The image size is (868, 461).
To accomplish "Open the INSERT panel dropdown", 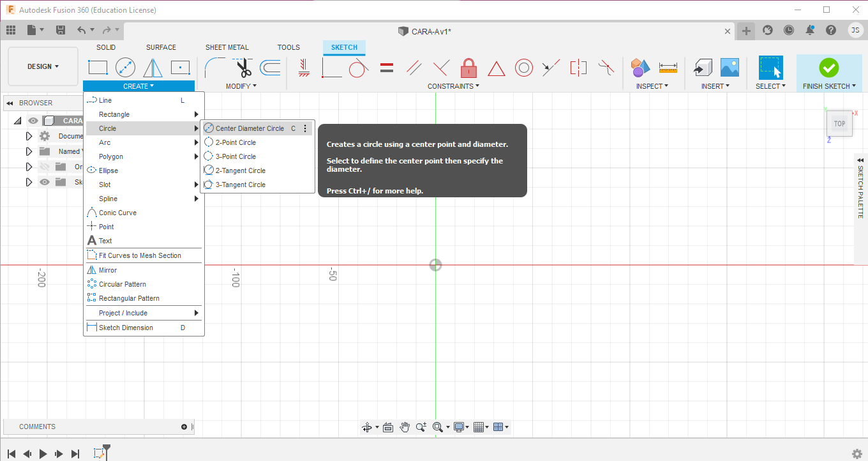I will (715, 86).
